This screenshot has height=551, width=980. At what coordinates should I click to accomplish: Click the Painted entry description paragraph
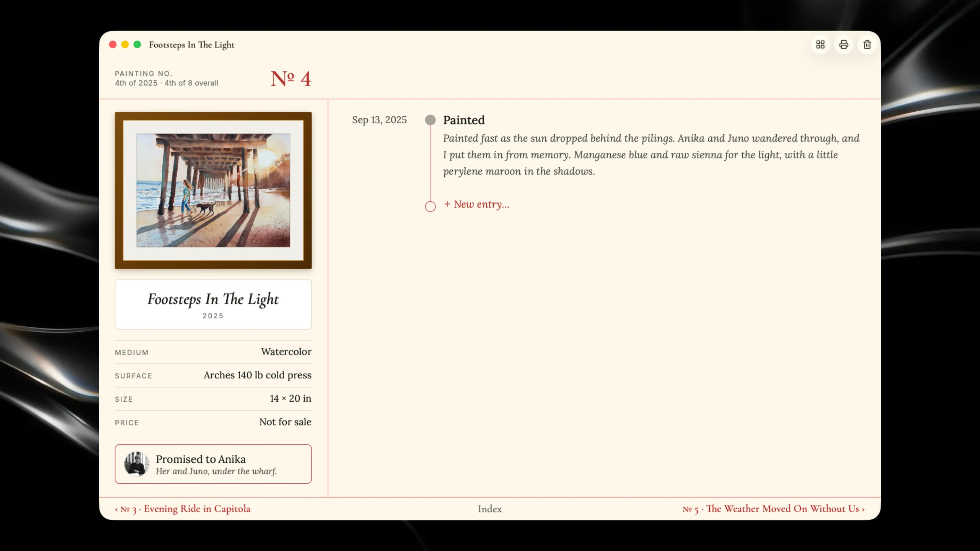click(651, 155)
